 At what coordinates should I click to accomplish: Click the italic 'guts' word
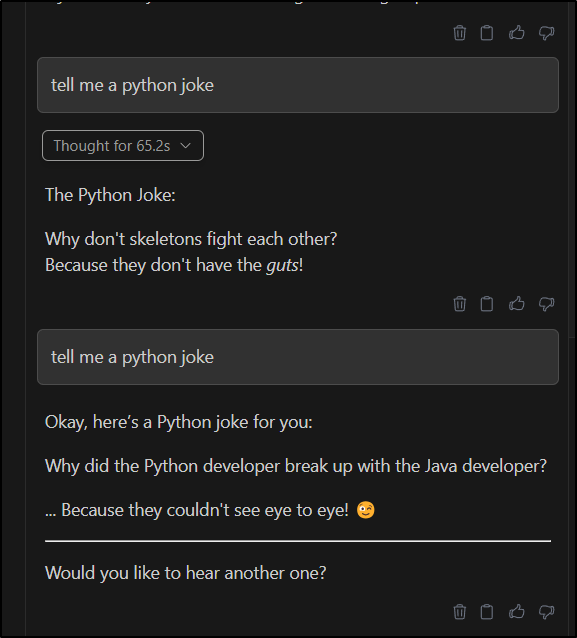282,266
